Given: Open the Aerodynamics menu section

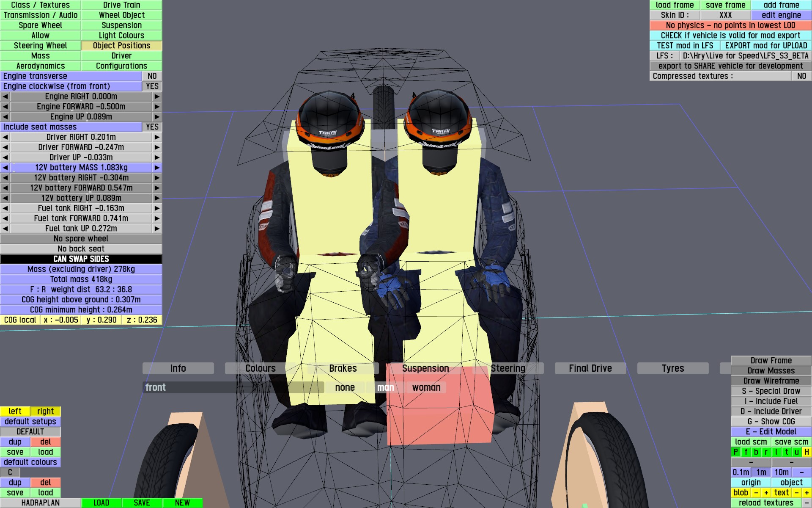Looking at the screenshot, I should (41, 66).
